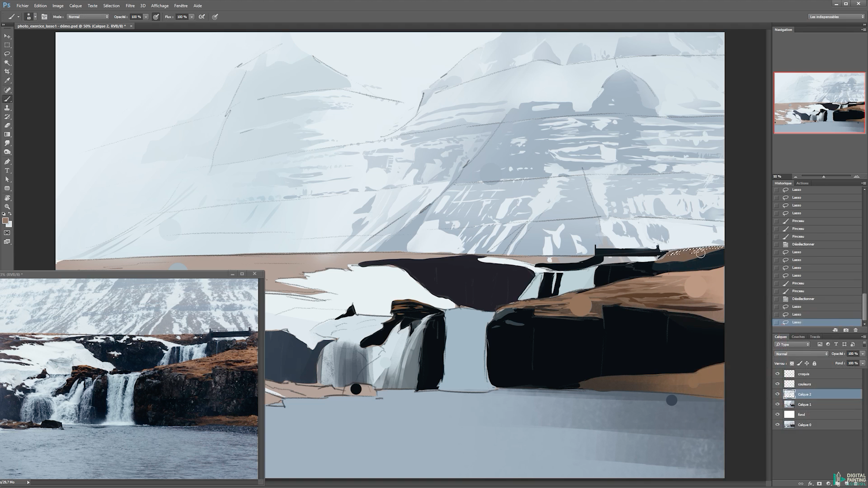The width and height of the screenshot is (868, 488).
Task: Select the Magic Wand tool
Action: (7, 63)
